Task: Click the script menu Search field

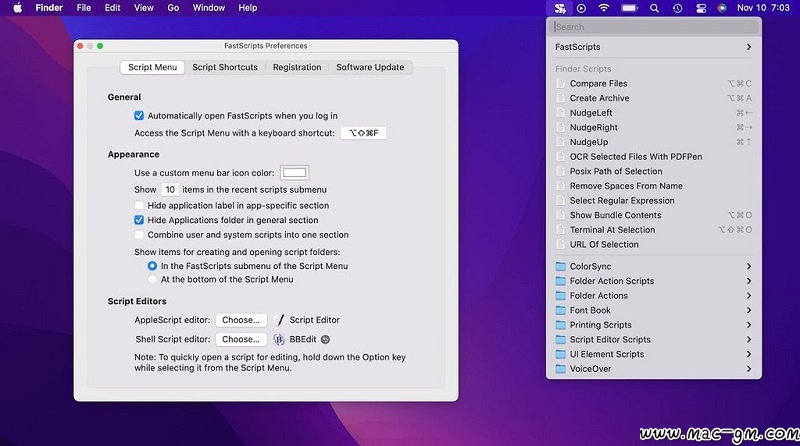Action: click(654, 27)
